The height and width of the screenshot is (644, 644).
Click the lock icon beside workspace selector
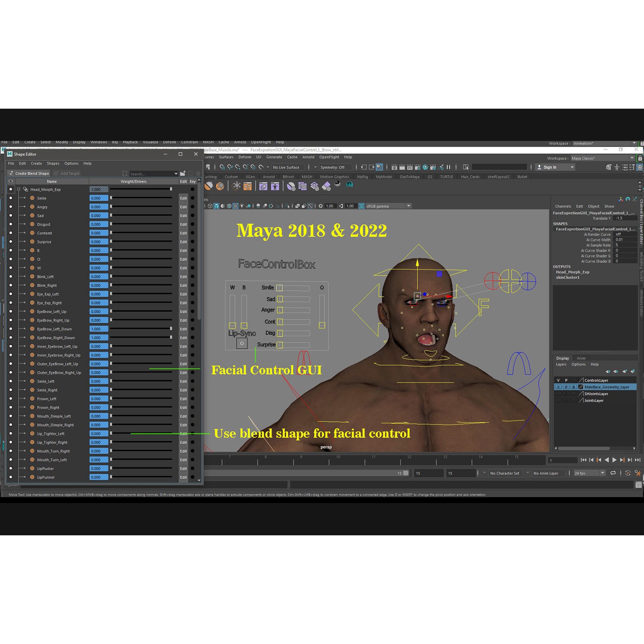click(x=640, y=158)
